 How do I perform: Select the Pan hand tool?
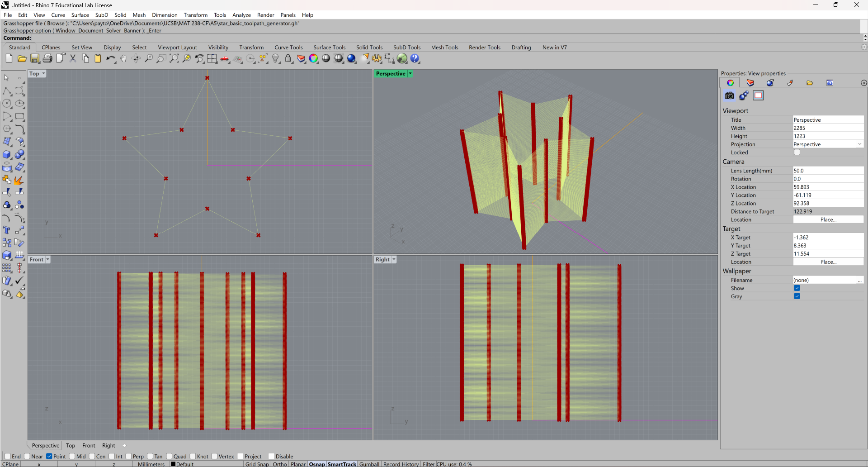point(123,58)
